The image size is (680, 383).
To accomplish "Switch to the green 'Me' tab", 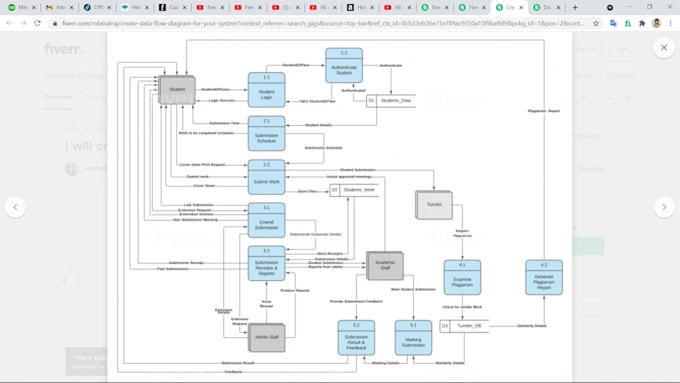I will tap(23, 7).
